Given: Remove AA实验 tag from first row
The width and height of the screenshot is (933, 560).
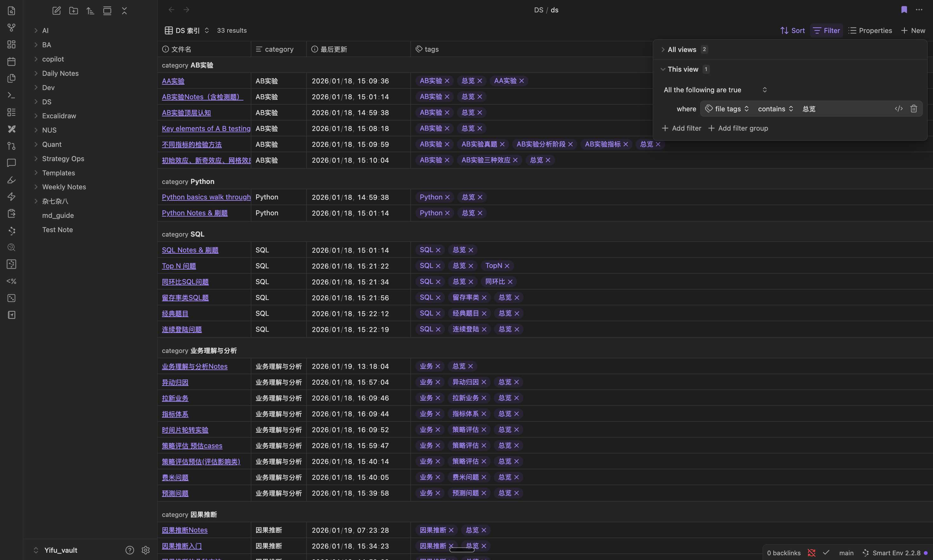Looking at the screenshot, I should [x=521, y=81].
